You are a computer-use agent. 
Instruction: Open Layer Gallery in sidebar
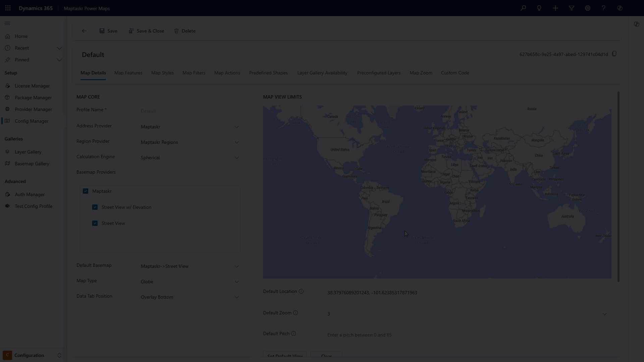point(28,152)
